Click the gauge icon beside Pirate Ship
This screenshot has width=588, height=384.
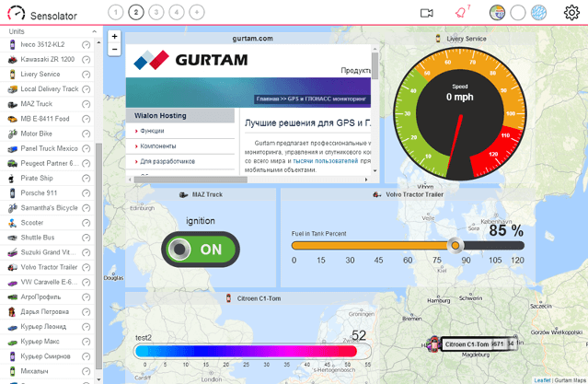(86, 178)
